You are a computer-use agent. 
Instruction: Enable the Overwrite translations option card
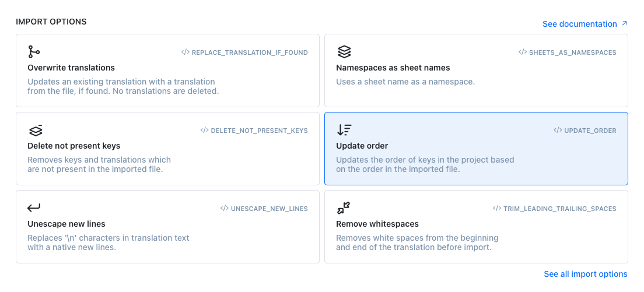(x=167, y=71)
